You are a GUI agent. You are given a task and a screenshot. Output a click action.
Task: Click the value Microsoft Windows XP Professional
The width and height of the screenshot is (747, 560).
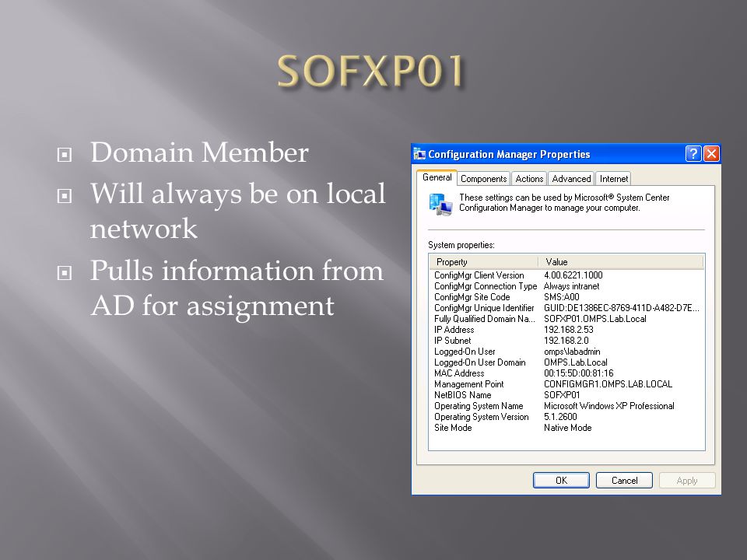pyautogui.click(x=609, y=406)
